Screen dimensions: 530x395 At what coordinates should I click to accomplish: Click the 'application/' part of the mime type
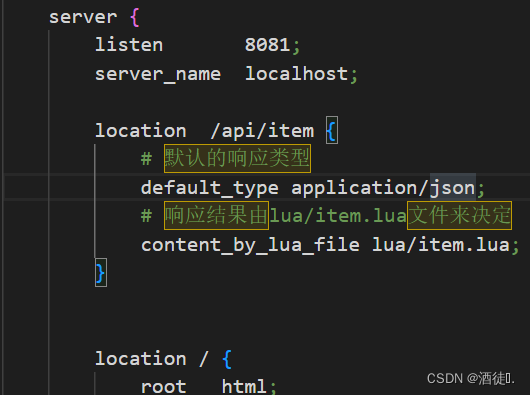pyautogui.click(x=360, y=188)
